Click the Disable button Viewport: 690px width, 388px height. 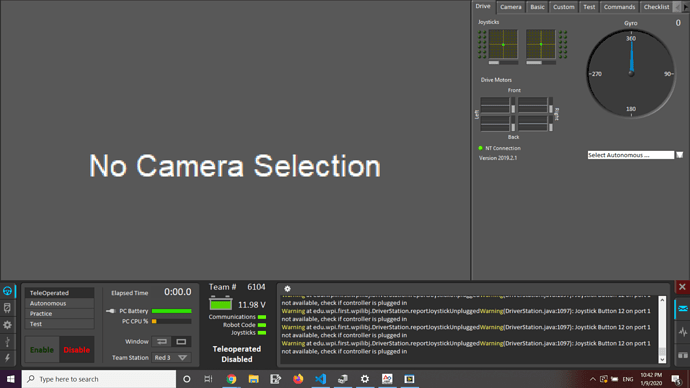(77, 350)
